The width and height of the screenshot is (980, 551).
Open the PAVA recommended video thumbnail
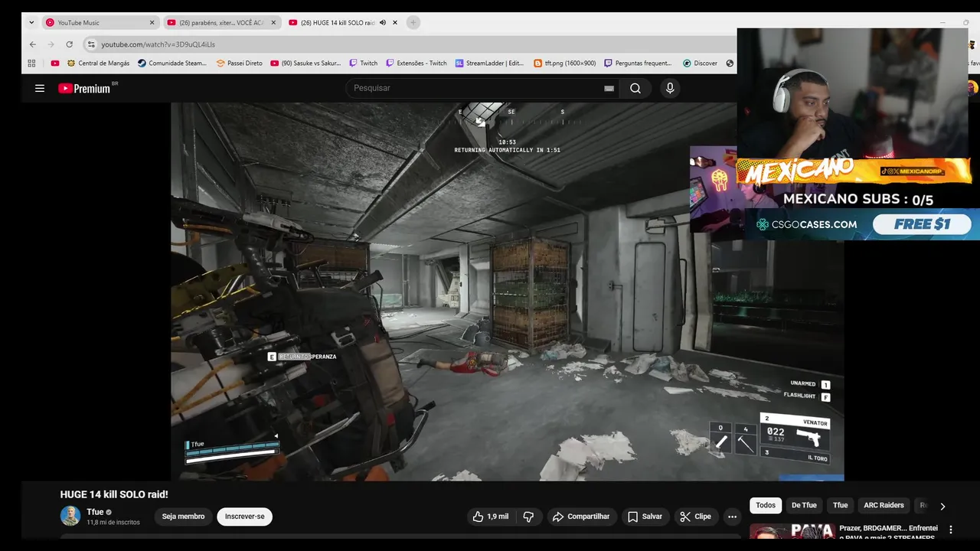(792, 531)
